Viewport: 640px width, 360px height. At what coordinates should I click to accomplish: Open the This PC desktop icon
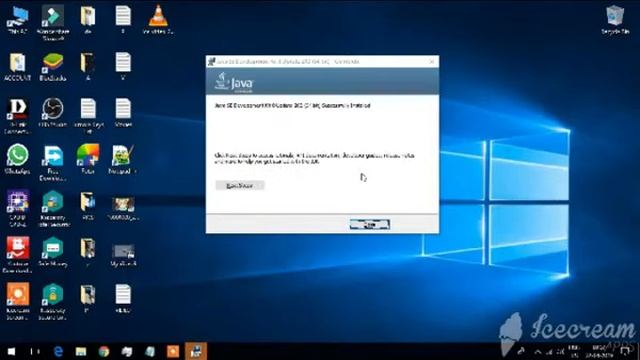coord(17,20)
